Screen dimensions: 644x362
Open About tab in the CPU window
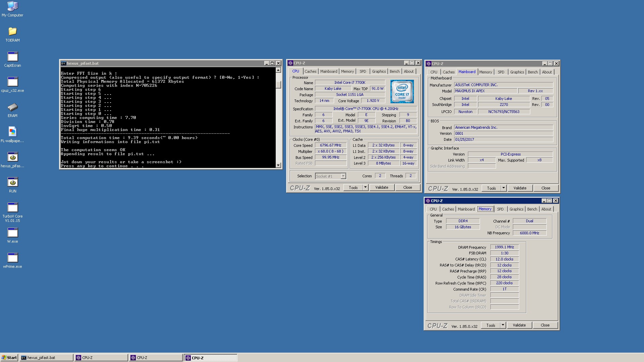409,71
